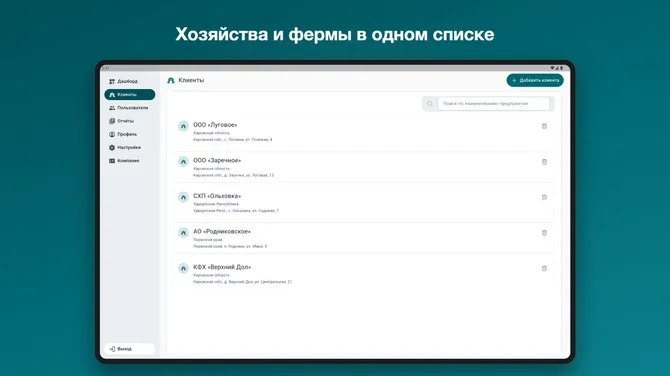Open the Клиенты sidebar section
This screenshot has width=670, height=376.
coord(129,94)
